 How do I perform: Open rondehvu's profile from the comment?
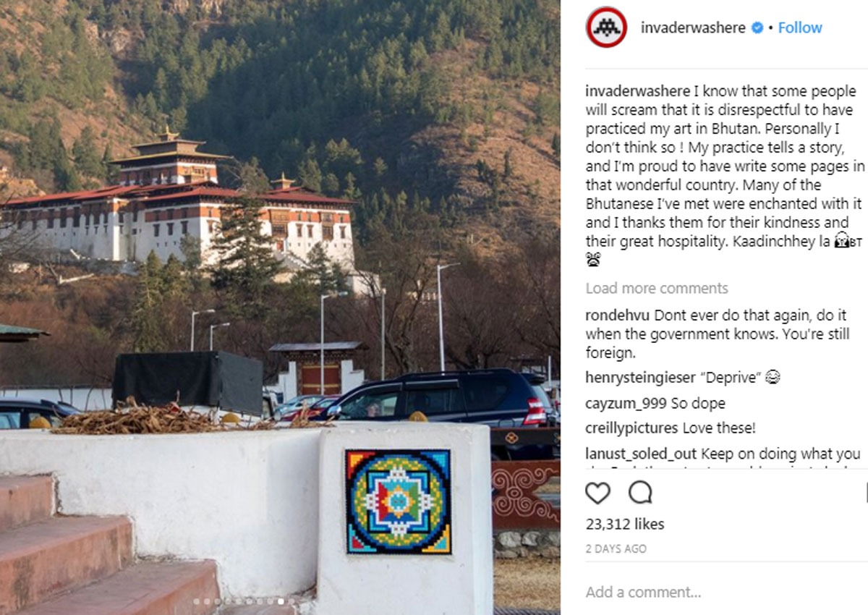(618, 315)
